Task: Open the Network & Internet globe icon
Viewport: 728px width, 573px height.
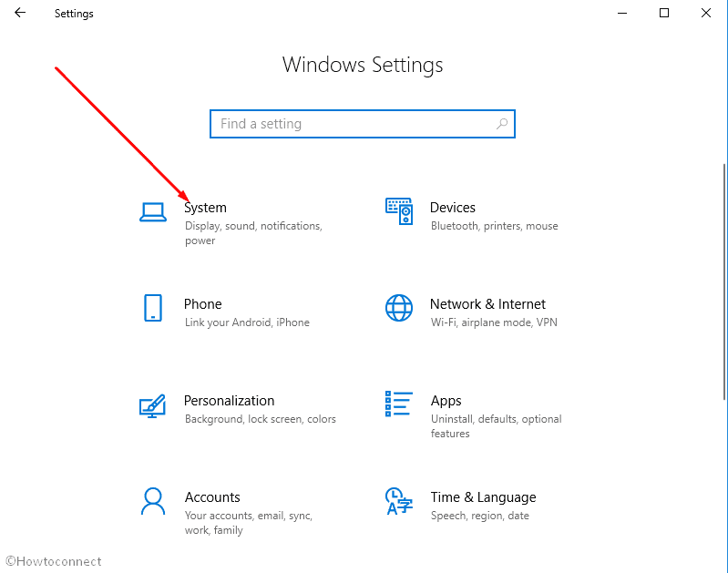Action: 399,308
